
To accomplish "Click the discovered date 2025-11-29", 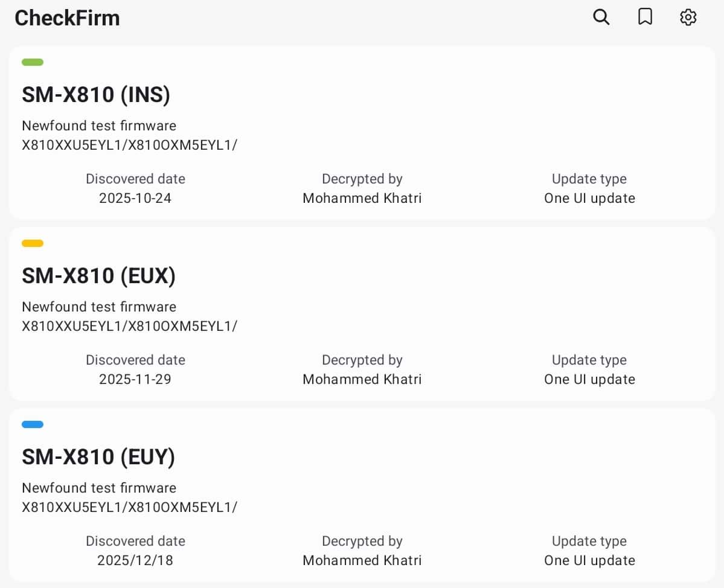I will tap(135, 379).
